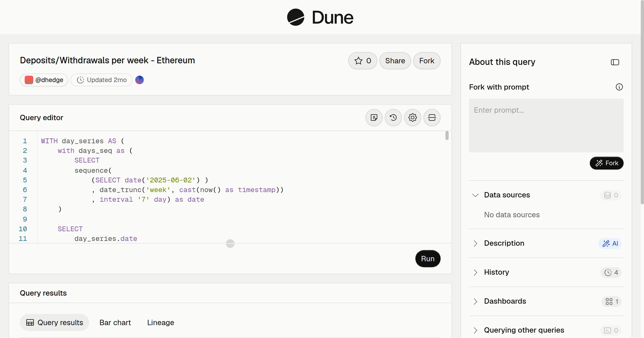The image size is (644, 338).
Task: Click the query editor vertical scrollbar thumb
Action: pyautogui.click(x=447, y=135)
